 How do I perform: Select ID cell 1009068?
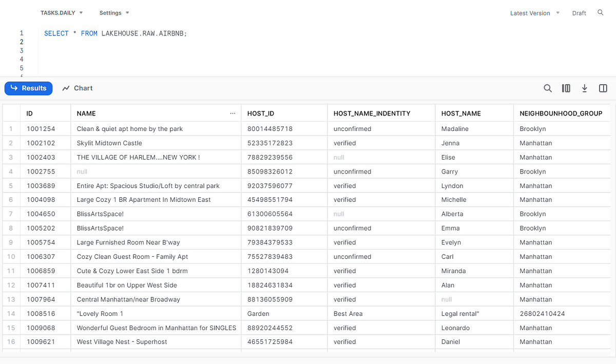click(45, 328)
